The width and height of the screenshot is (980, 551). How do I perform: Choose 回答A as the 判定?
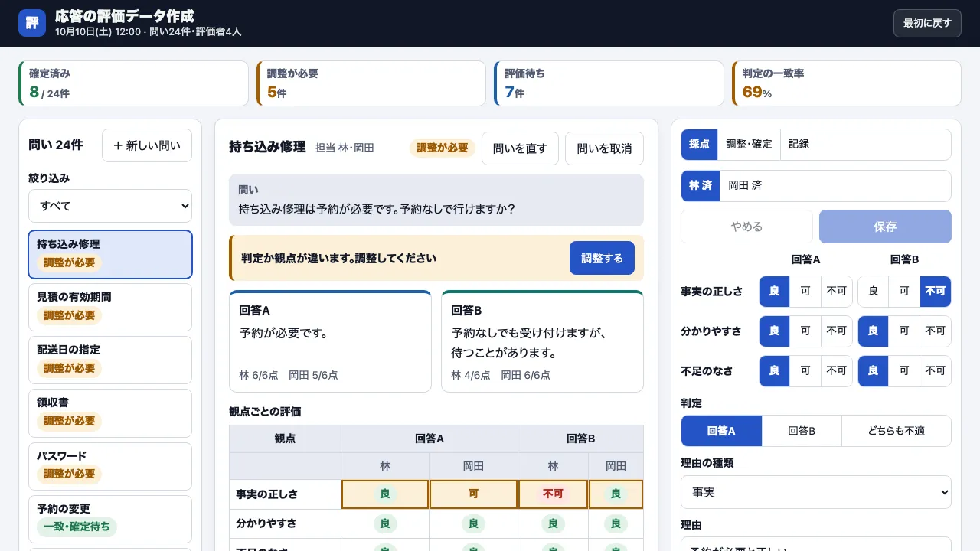click(x=722, y=431)
